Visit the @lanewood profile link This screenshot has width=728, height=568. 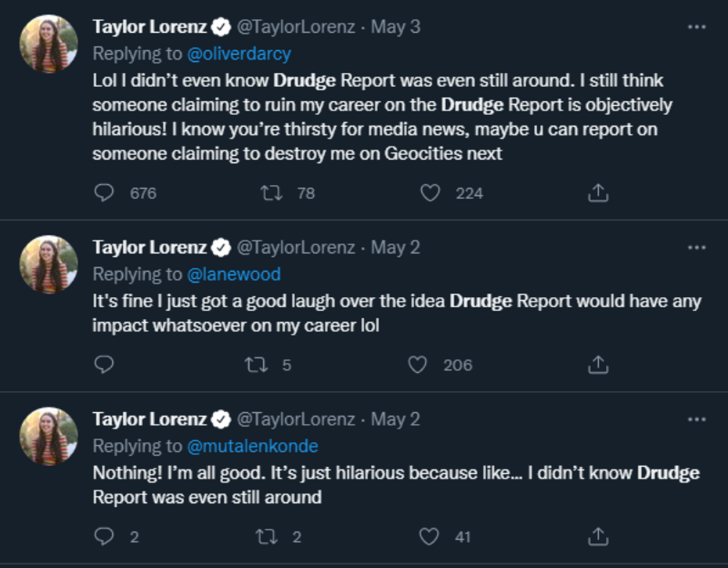(233, 273)
